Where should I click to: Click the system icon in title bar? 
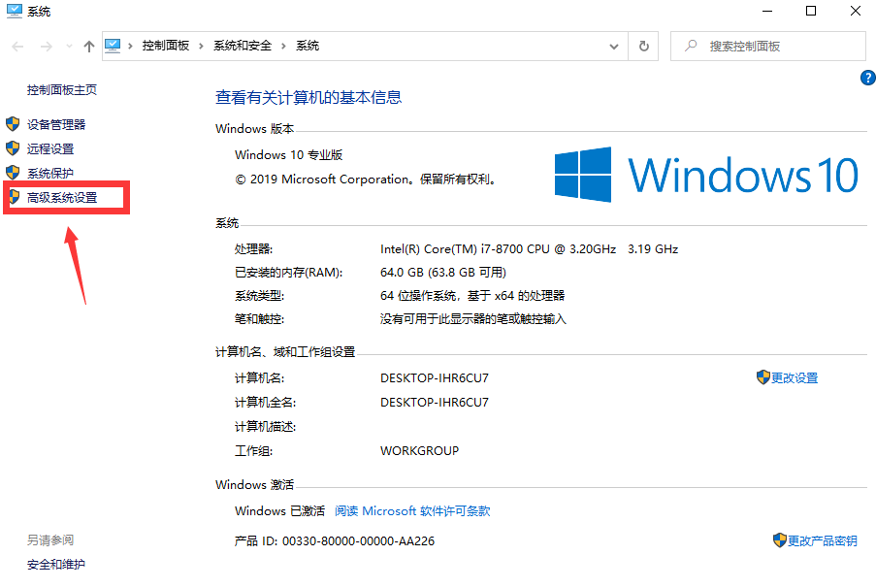coord(15,12)
